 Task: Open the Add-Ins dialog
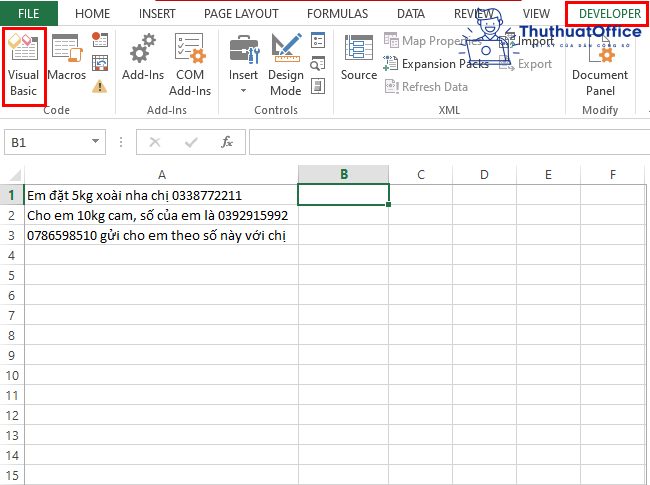pos(143,58)
